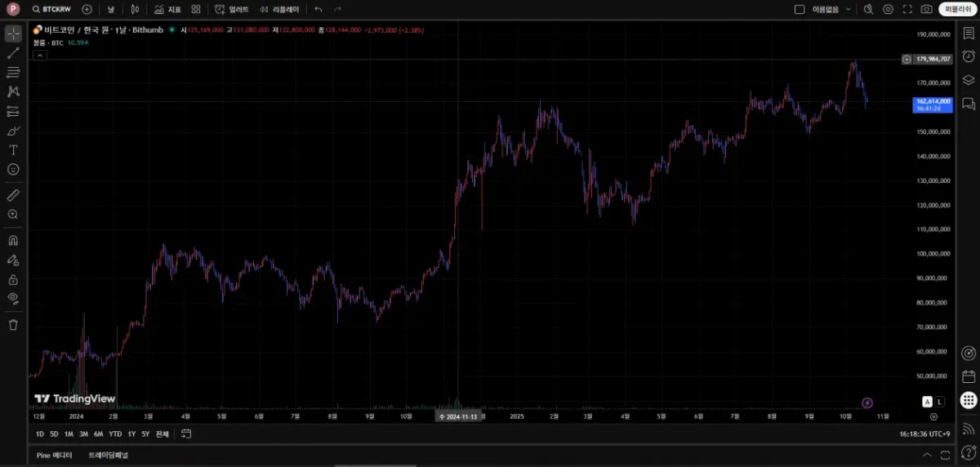Open the Fibonacci retracement tools
980x467 pixels.
click(x=13, y=73)
